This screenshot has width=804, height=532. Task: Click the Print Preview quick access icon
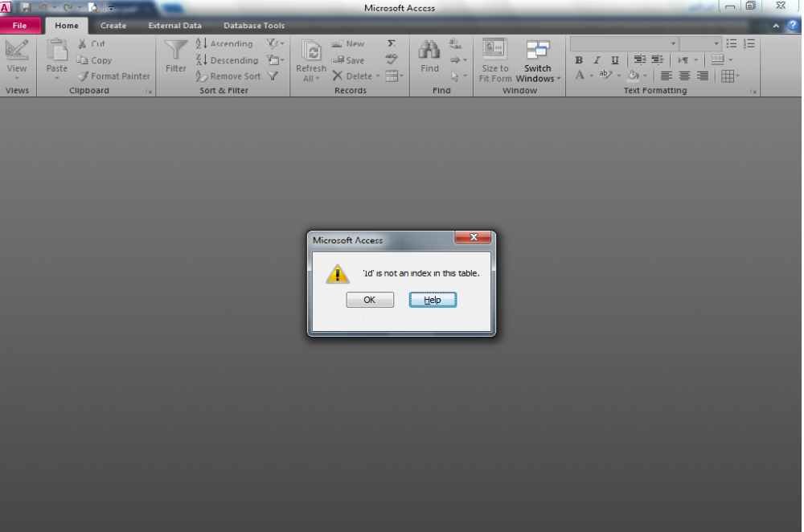93,7
